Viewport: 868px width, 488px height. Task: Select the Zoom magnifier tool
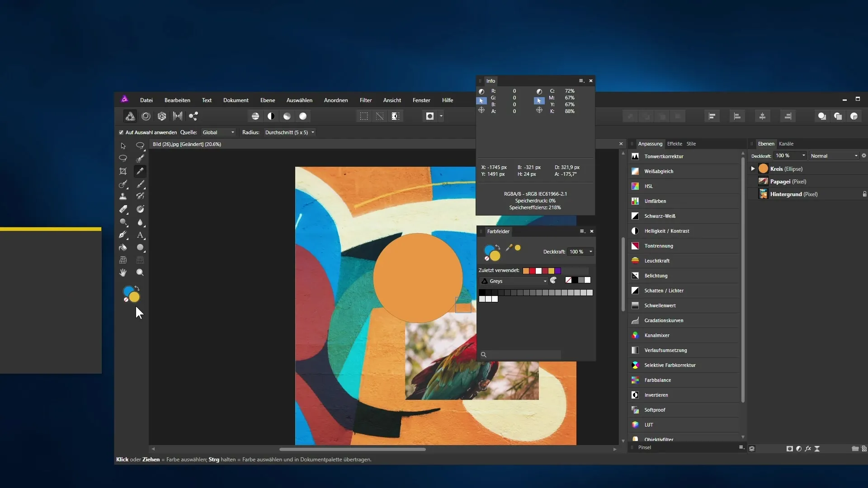coord(140,272)
